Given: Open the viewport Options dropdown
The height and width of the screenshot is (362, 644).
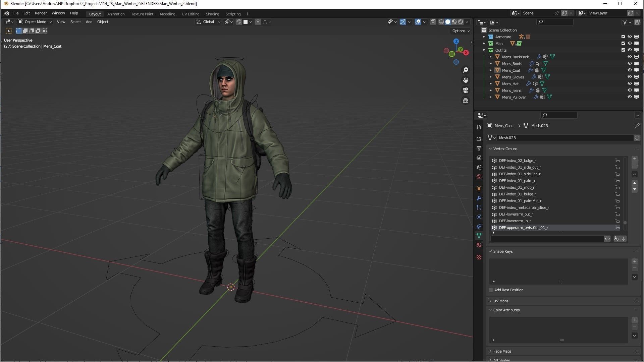Looking at the screenshot, I should coord(461,31).
